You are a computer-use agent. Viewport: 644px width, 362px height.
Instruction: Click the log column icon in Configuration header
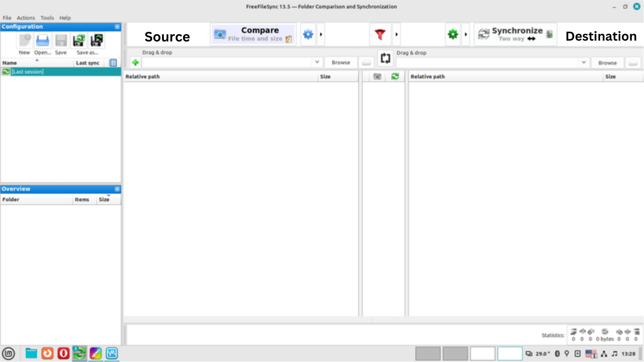click(113, 63)
